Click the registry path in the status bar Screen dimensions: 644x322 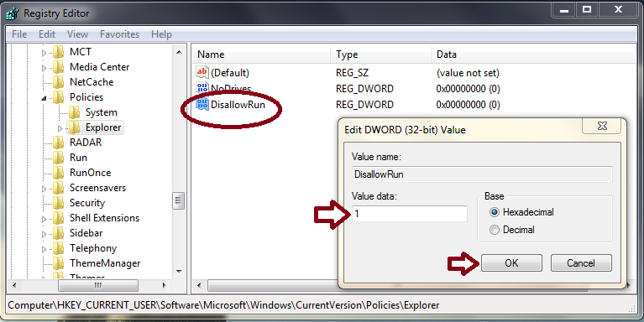pos(223,305)
